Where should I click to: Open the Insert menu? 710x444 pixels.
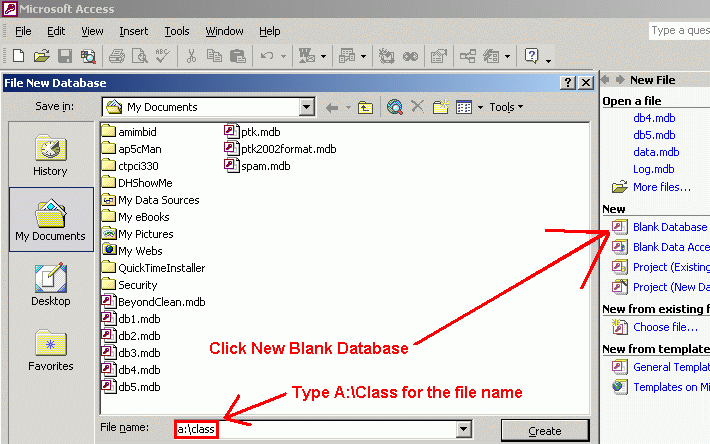tap(134, 31)
